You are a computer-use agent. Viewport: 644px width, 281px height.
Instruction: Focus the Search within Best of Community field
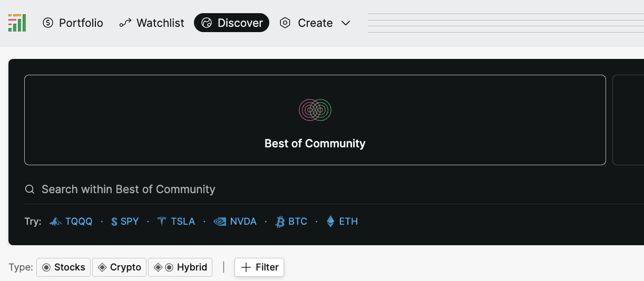[334, 189]
